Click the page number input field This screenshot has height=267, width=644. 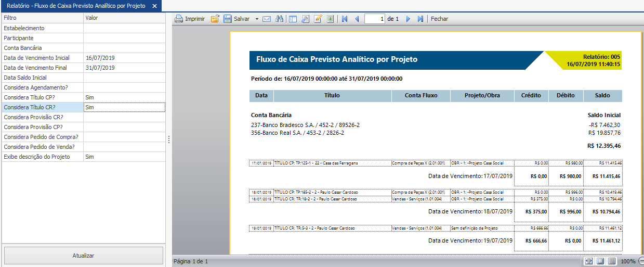[x=375, y=19]
